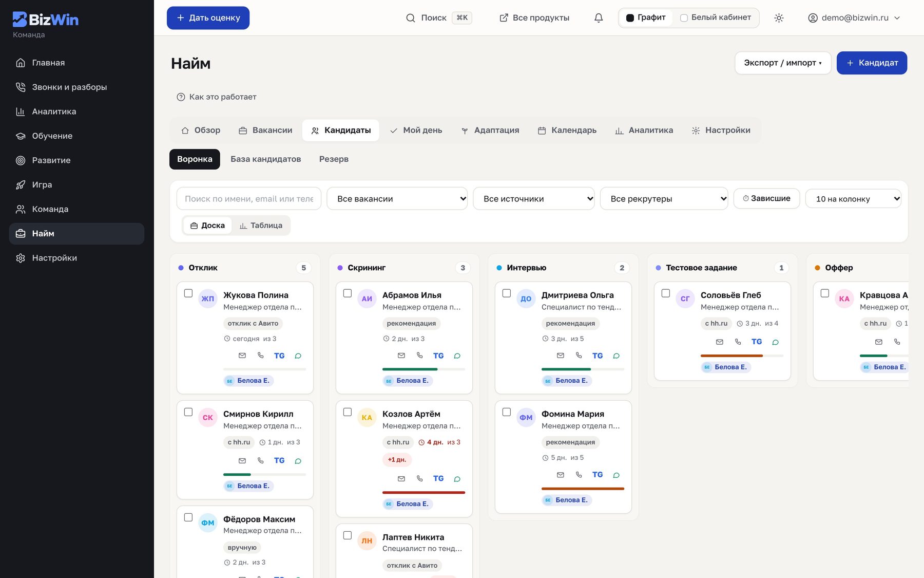Change the 10 на колонку setting

point(854,199)
